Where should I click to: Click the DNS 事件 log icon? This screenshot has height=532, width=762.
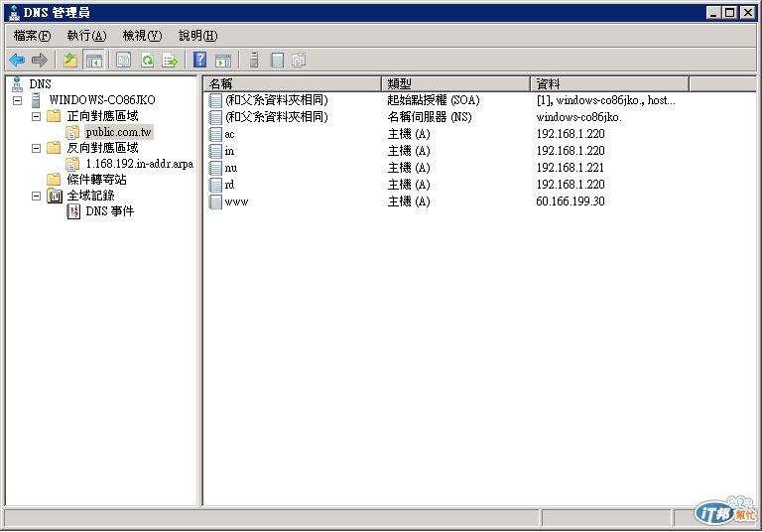73,211
